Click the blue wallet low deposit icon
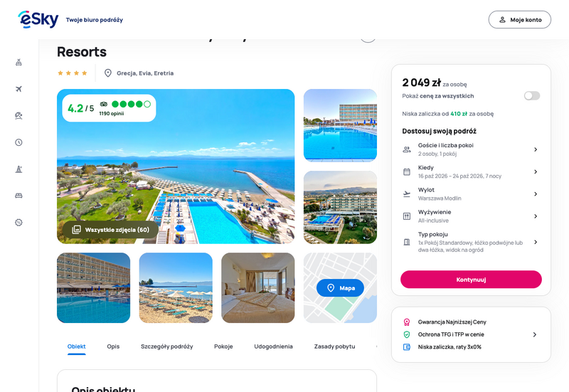Screen dimensions: 569x392 407,347
